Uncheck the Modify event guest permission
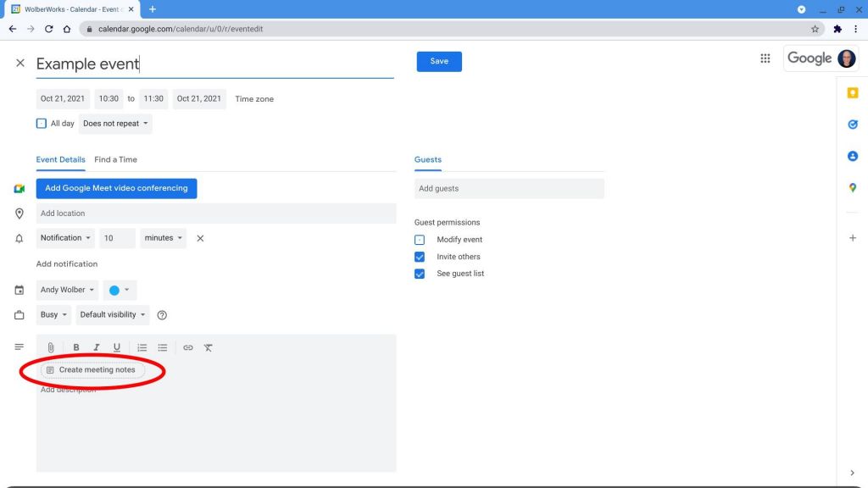 tap(420, 239)
